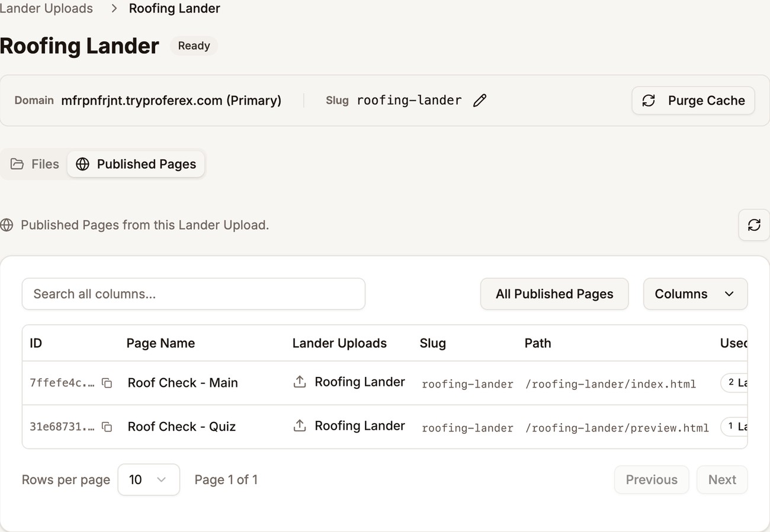Click the Next pagination button
Viewport: 770px width, 532px height.
pos(722,480)
